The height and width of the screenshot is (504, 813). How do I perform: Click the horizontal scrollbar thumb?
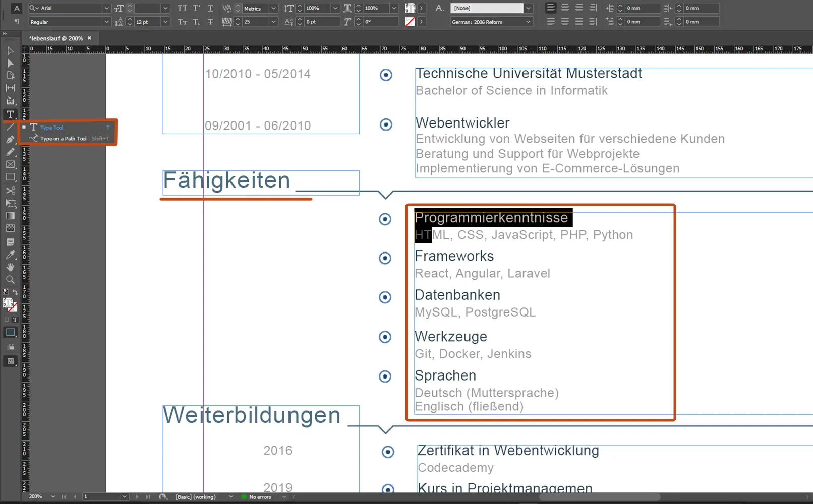pyautogui.click(x=600, y=497)
